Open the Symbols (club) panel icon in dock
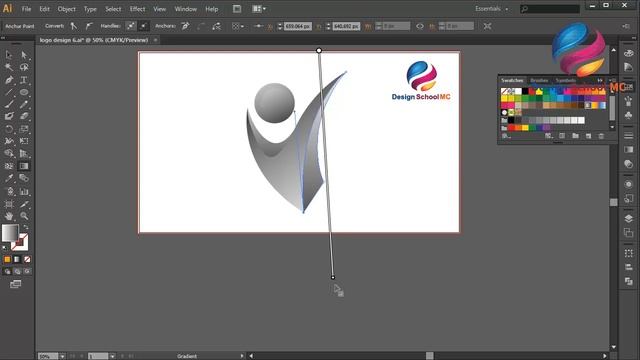Viewport: 640px width, 360px height. pyautogui.click(x=629, y=115)
